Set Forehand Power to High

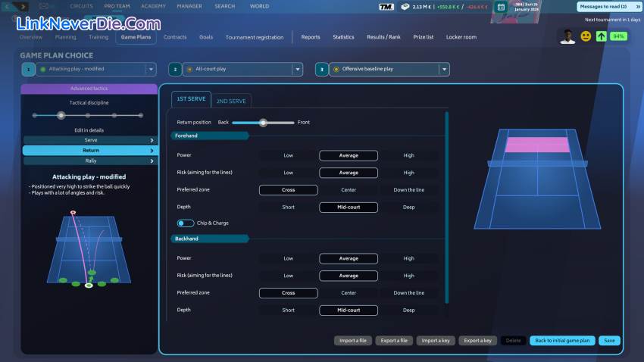[408, 155]
